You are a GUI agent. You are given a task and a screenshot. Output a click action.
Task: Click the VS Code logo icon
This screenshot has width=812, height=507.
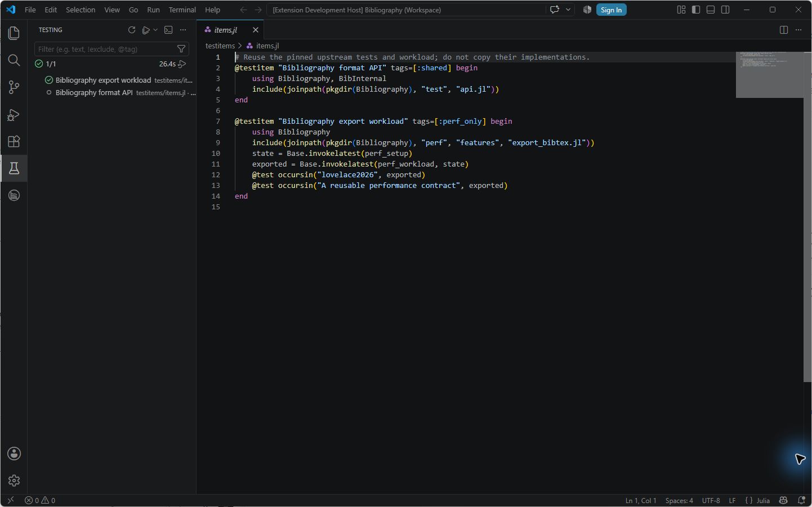(x=11, y=10)
